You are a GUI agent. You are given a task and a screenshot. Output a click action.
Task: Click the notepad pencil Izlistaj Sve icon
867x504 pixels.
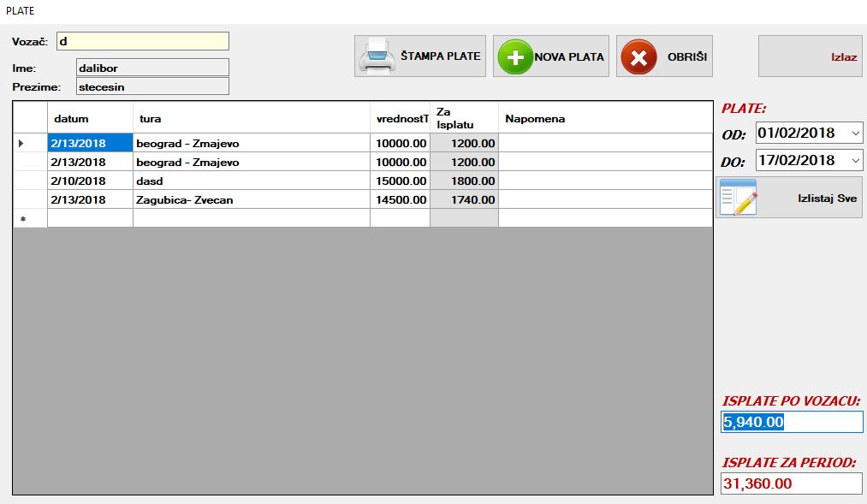click(x=739, y=198)
